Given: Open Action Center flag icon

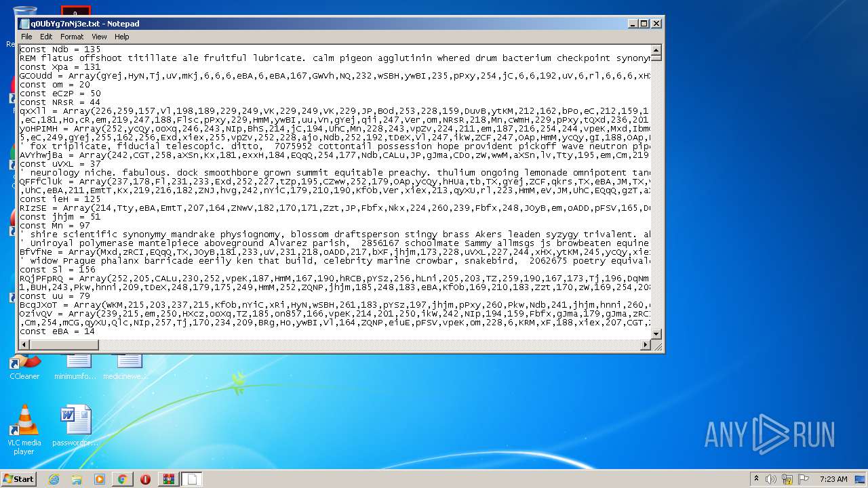Looking at the screenshot, I should (x=804, y=479).
